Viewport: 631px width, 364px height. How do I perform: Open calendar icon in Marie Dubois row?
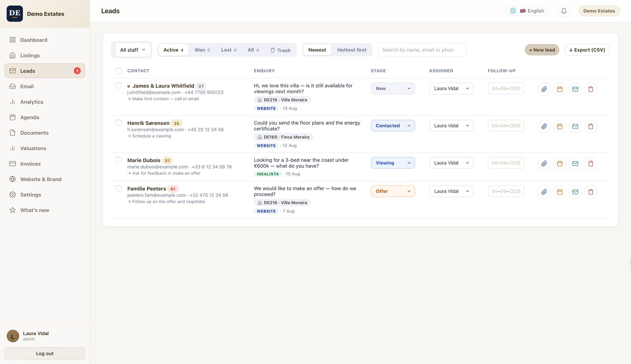pos(560,163)
